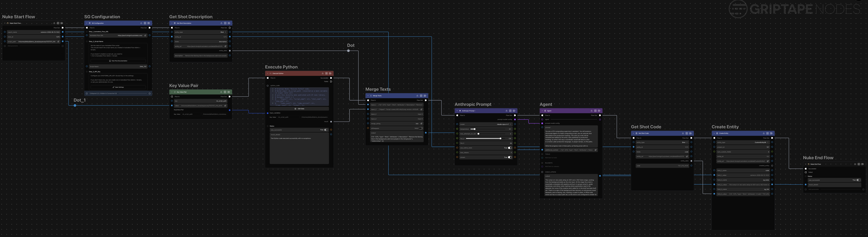This screenshot has height=237, width=868.
Task: Toggle whitespace keep switch in Merge Texts
Action: tap(420, 128)
